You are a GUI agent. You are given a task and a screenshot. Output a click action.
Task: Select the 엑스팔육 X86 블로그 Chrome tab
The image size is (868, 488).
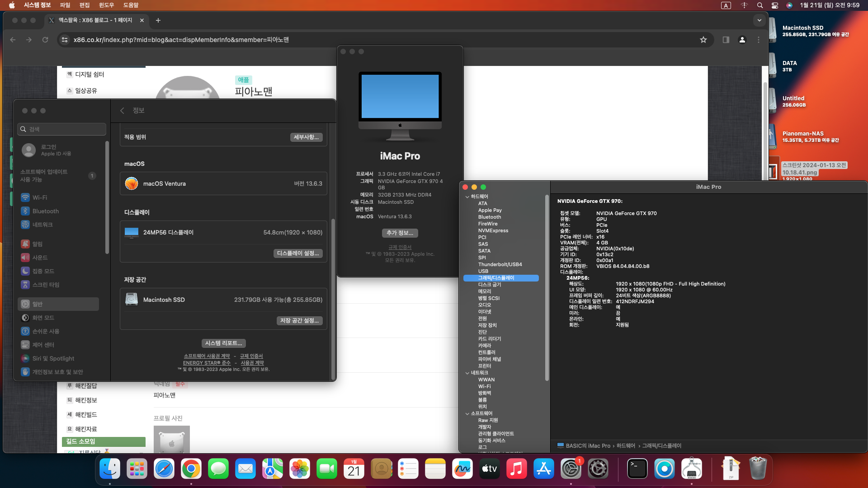coord(96,20)
